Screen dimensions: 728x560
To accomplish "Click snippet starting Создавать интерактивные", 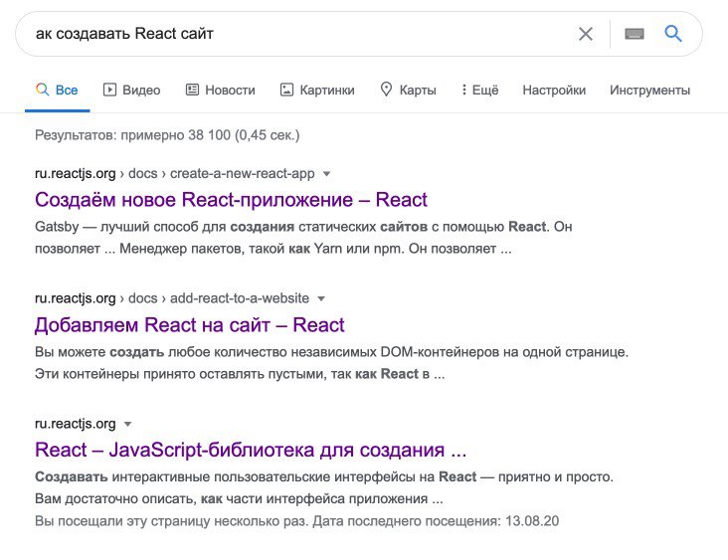I will (324, 488).
